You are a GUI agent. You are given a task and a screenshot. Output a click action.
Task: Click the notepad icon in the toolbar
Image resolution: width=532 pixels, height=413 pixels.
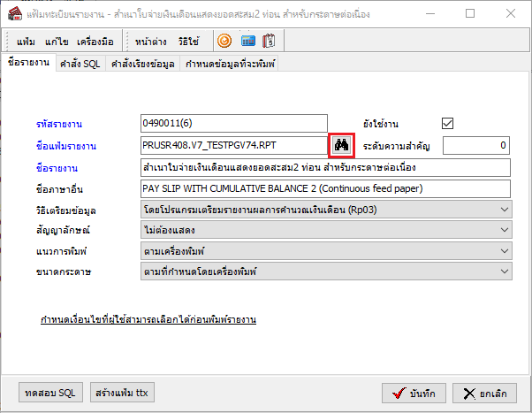[x=270, y=41]
